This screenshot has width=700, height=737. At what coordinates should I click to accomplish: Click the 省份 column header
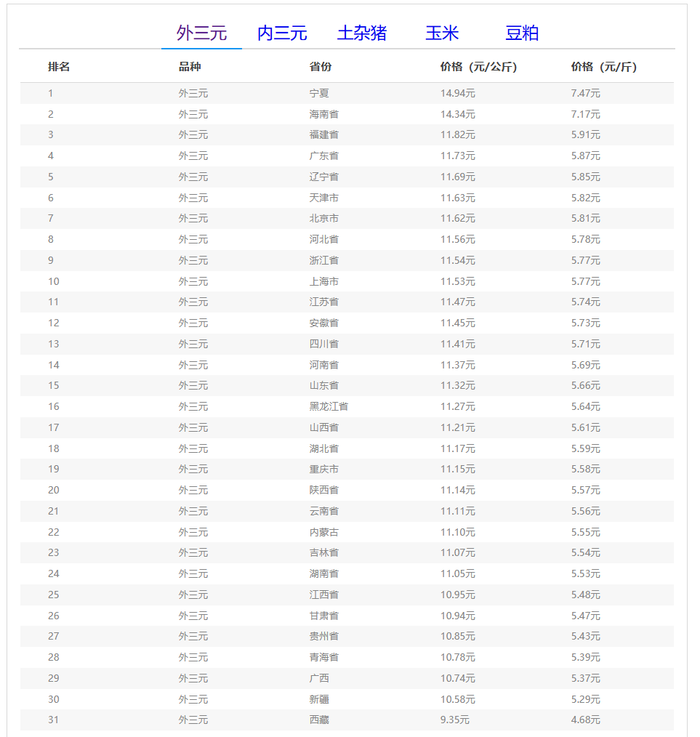click(x=321, y=67)
